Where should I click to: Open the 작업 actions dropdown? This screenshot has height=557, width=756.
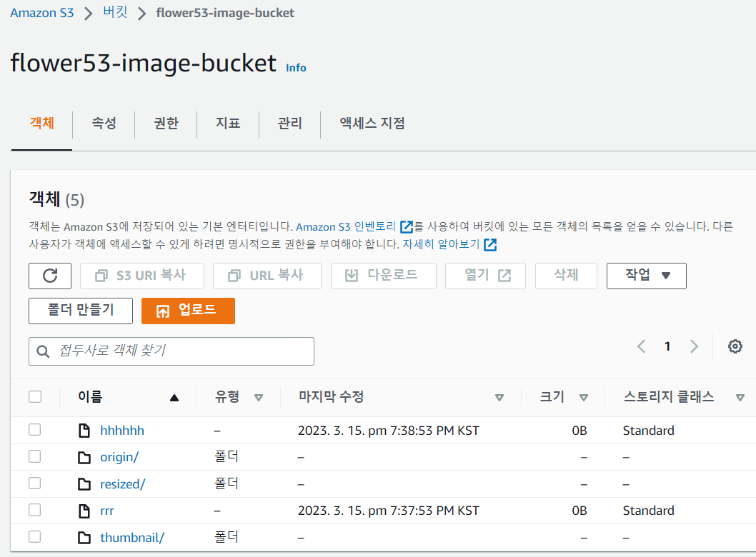pyautogui.click(x=646, y=276)
